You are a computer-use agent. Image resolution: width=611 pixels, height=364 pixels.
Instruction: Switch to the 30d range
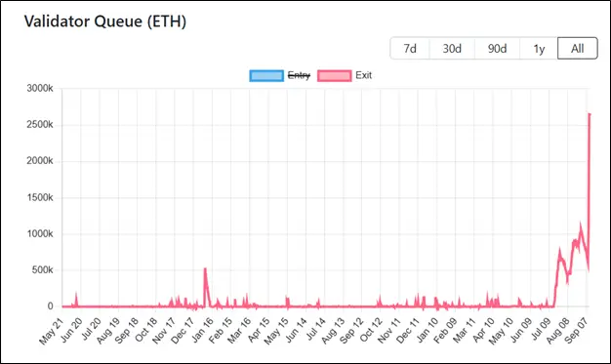tap(452, 49)
